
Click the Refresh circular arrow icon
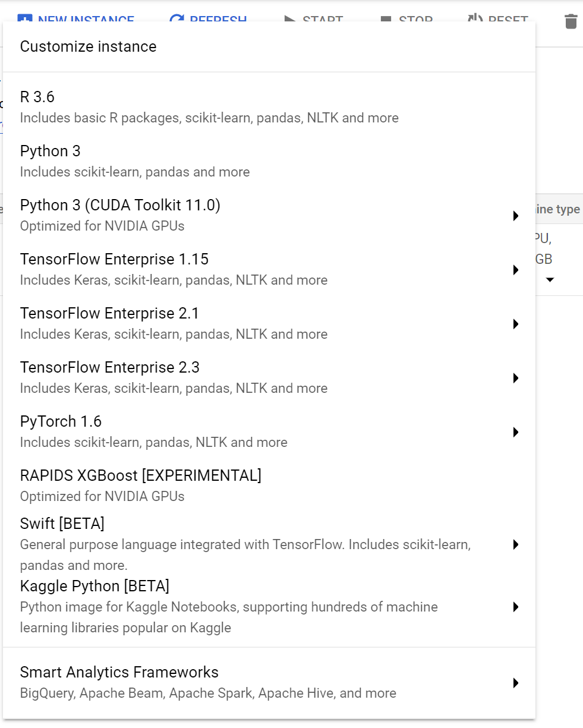coord(177,20)
